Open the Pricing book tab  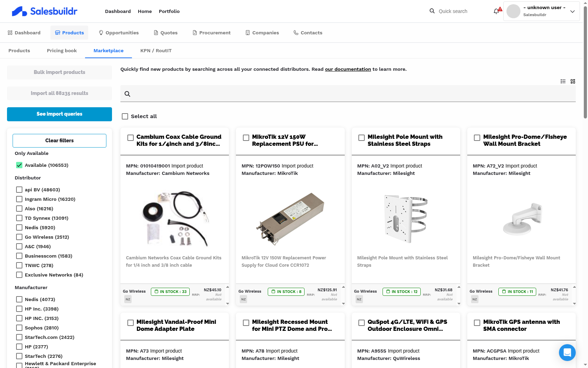62,50
